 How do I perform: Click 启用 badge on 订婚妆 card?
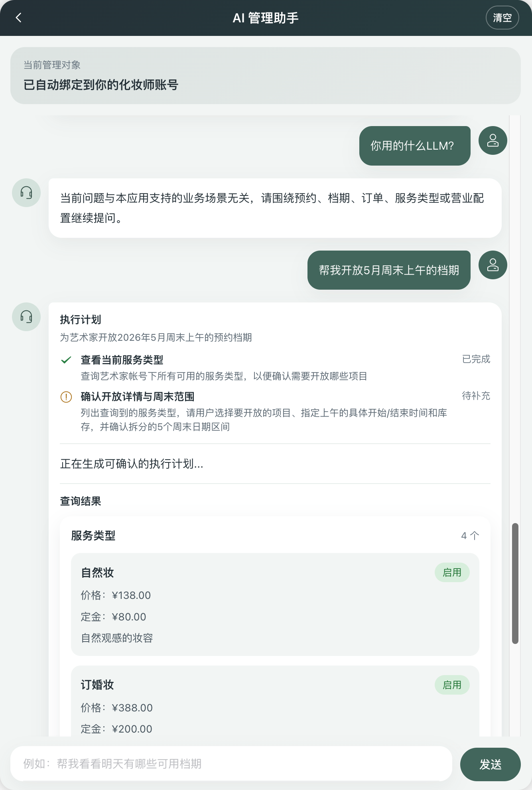pyautogui.click(x=452, y=685)
